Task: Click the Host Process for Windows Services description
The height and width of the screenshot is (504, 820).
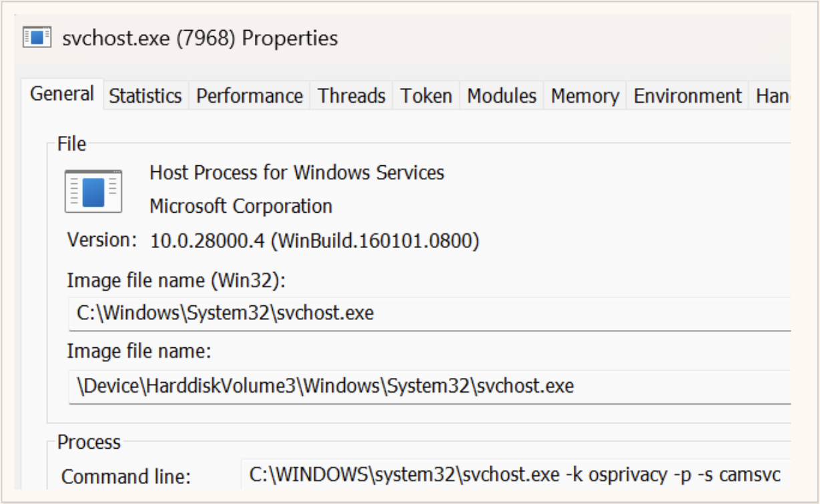Action: (x=296, y=173)
